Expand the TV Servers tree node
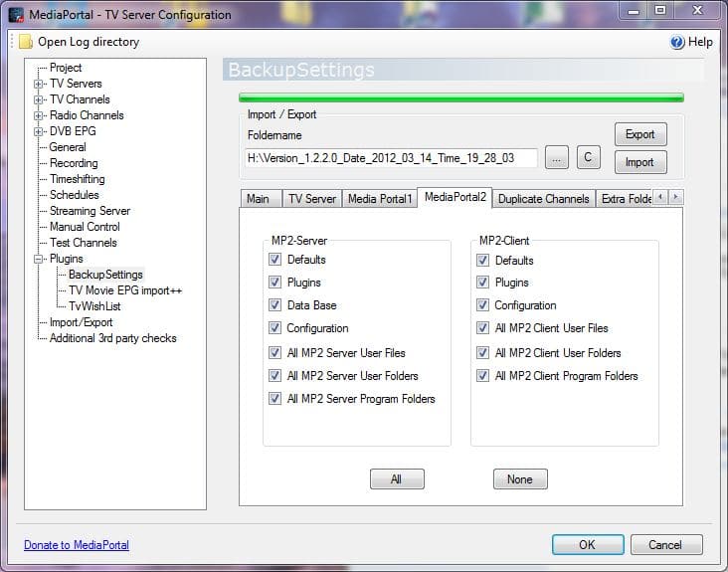Image resolution: width=728 pixels, height=572 pixels. click(x=38, y=84)
